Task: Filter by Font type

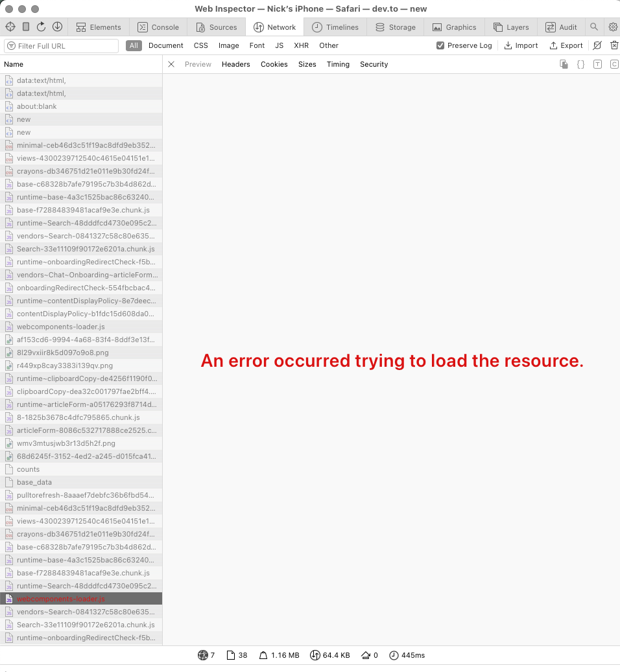Action: point(257,45)
